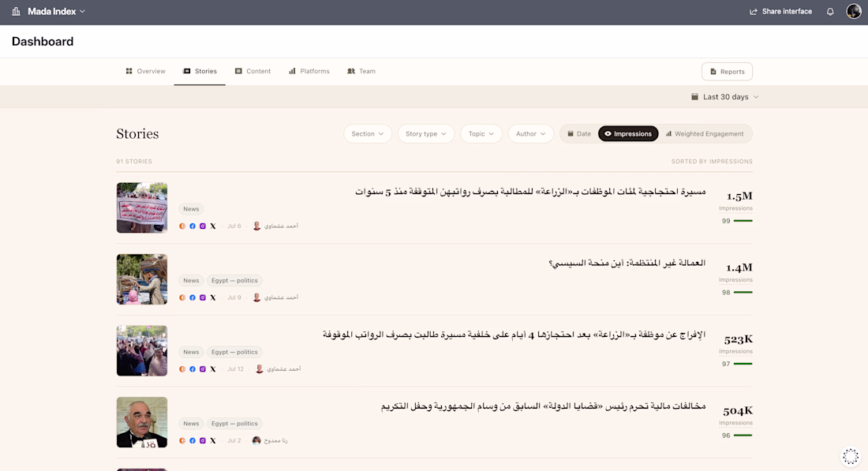Click the X icon on the Jul 9 story
The image size is (868, 471).
click(x=212, y=297)
